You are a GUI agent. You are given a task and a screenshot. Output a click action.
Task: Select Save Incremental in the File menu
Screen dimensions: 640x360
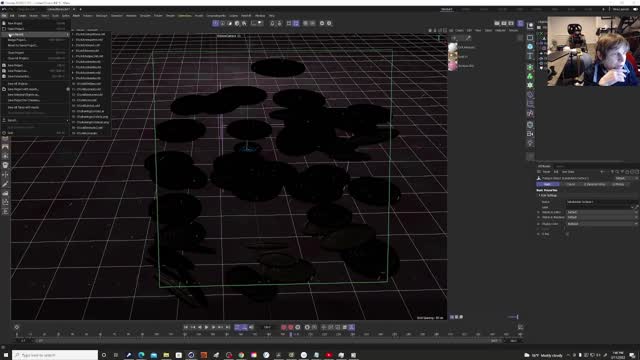click(x=19, y=76)
